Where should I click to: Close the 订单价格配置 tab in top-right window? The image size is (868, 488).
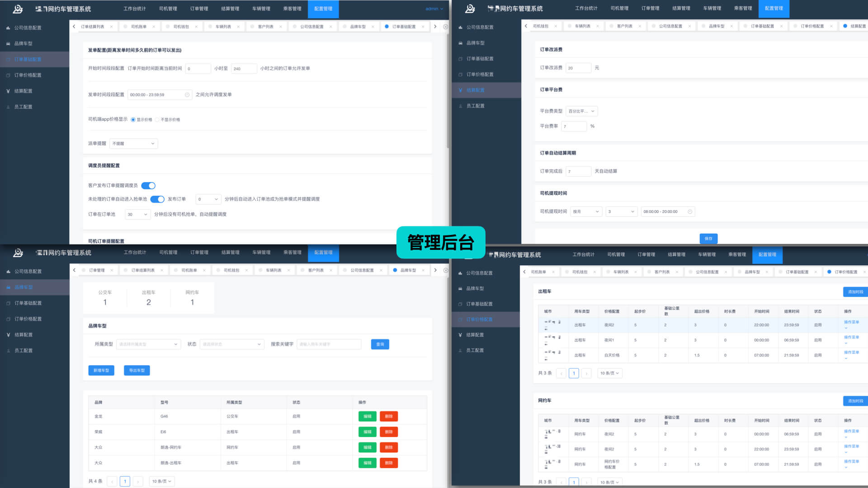click(831, 26)
